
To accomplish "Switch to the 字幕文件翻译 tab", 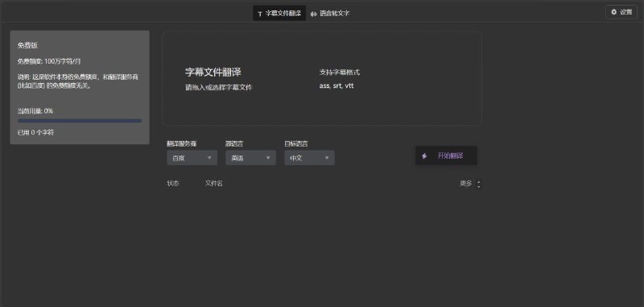I will point(279,13).
